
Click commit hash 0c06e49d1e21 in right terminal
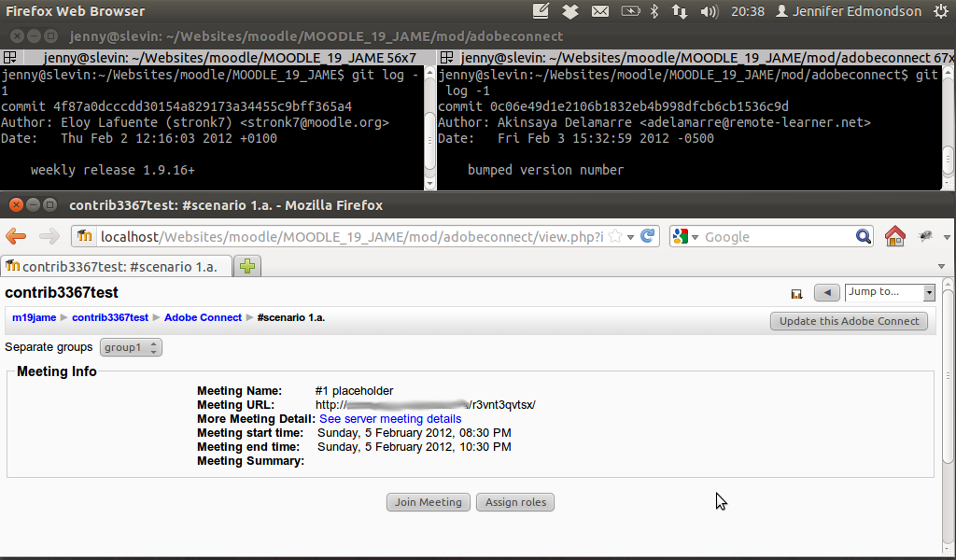[x=639, y=106]
